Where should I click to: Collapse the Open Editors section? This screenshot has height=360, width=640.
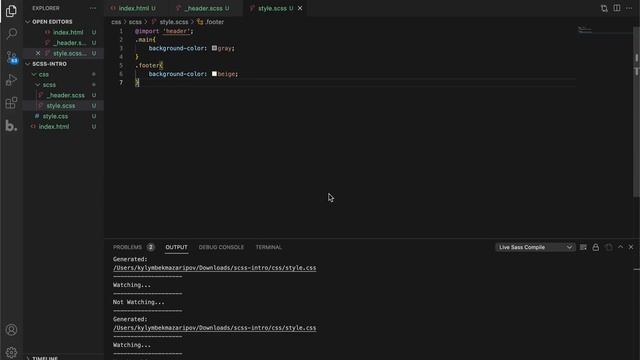28,22
